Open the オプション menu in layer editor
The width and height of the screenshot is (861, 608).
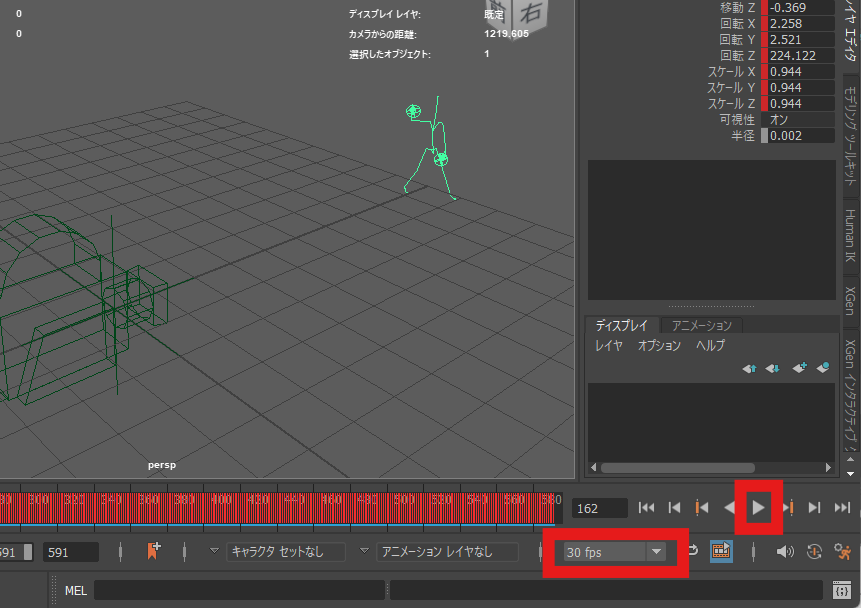point(659,345)
